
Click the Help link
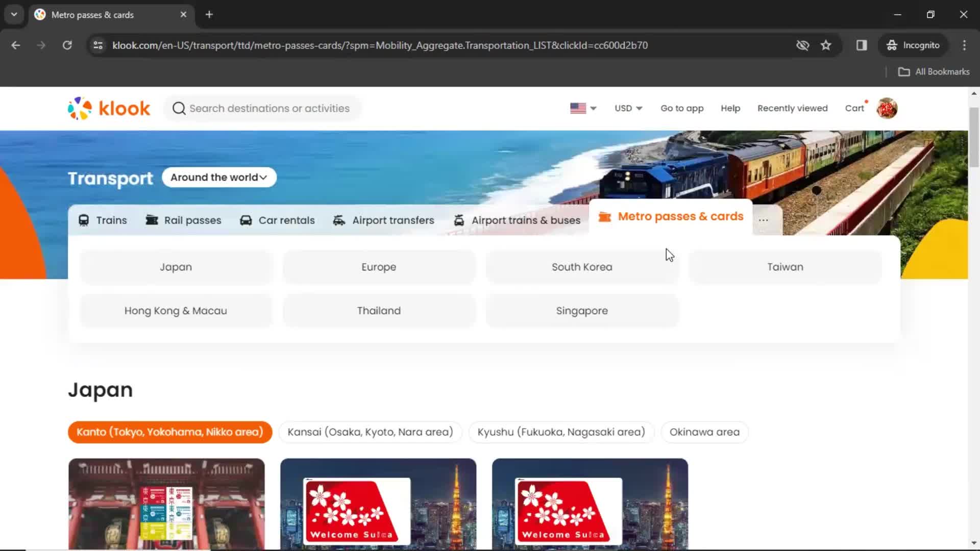pos(730,108)
